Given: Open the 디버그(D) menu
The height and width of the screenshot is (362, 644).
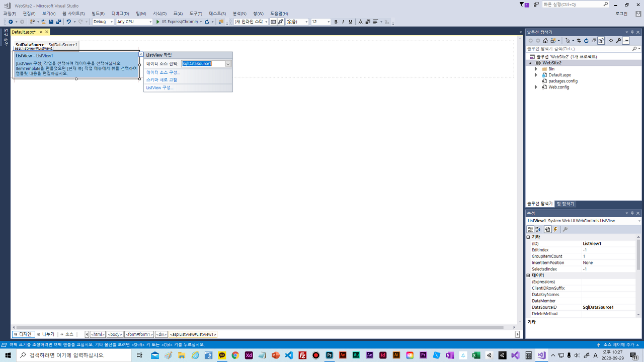Looking at the screenshot, I should [120, 14].
